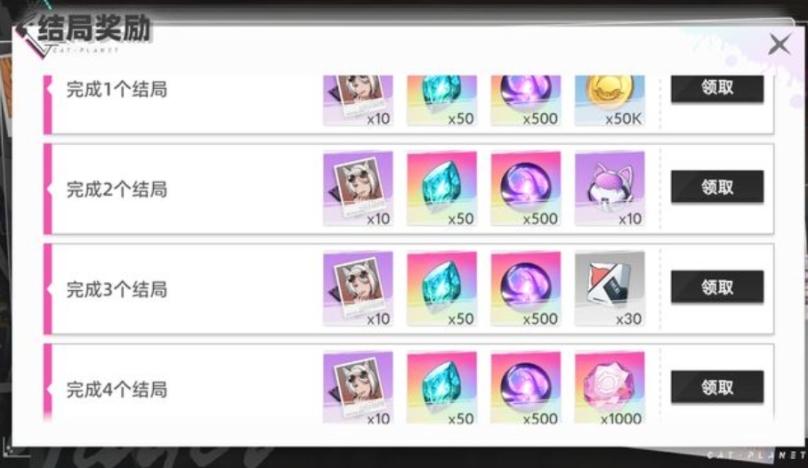This screenshot has height=468, width=808.
Task: Tap photo x10 icon in 完成2个结局 row
Action: click(x=358, y=188)
